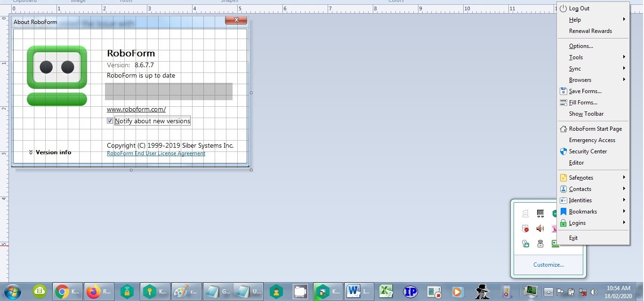Open Options... from the menu
The image size is (644, 301).
[581, 46]
